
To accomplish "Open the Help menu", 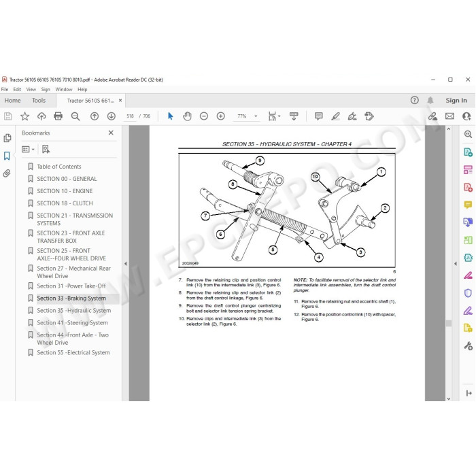I will point(82,89).
